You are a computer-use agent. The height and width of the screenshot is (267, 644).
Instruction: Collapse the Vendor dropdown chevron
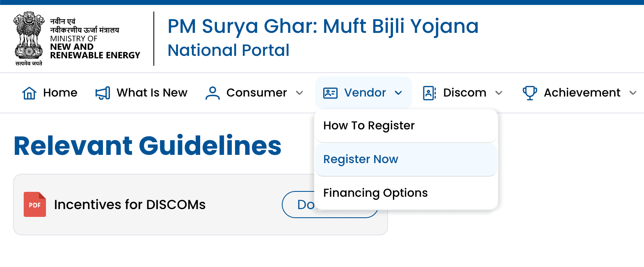[x=398, y=93]
